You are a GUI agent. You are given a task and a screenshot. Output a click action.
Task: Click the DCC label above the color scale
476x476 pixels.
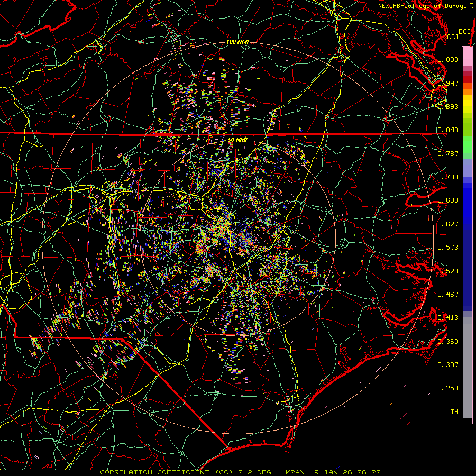[465, 32]
